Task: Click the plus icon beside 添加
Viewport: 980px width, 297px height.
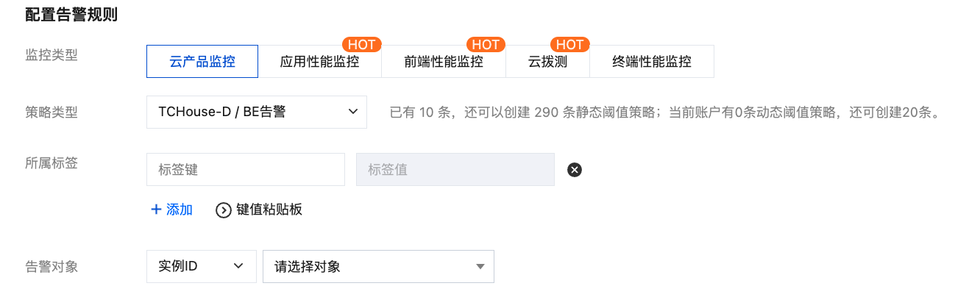Action: 156,210
